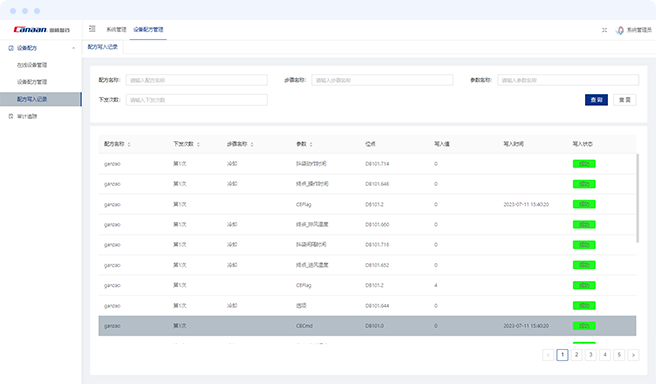Sort by the 配方名称 column sort icon

click(x=129, y=144)
